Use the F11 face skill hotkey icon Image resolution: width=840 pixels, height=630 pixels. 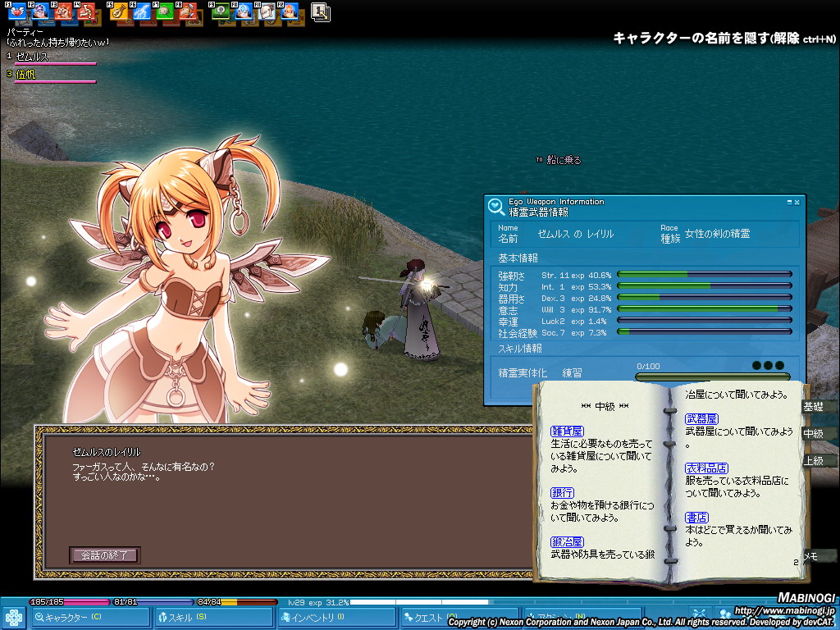[x=267, y=11]
